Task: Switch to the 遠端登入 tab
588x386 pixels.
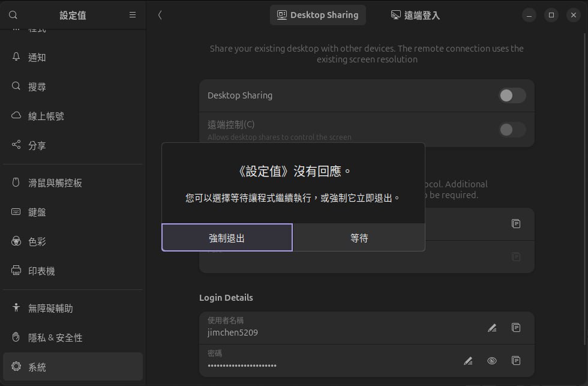Action: click(415, 15)
